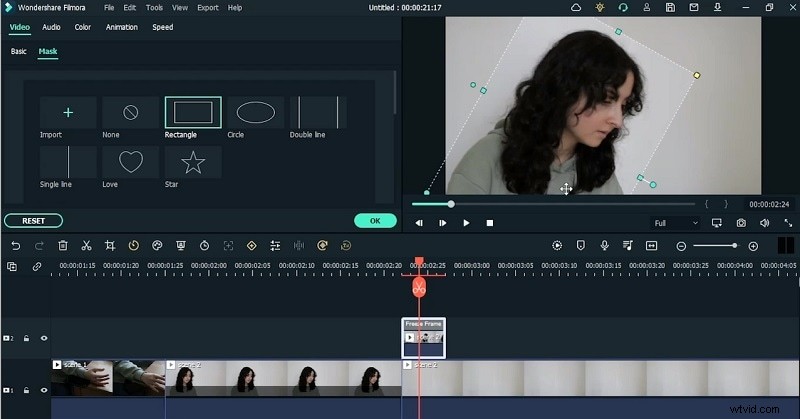Screen dimensions: 800x419
Task: Select the Star mask shape
Action: coord(192,162)
